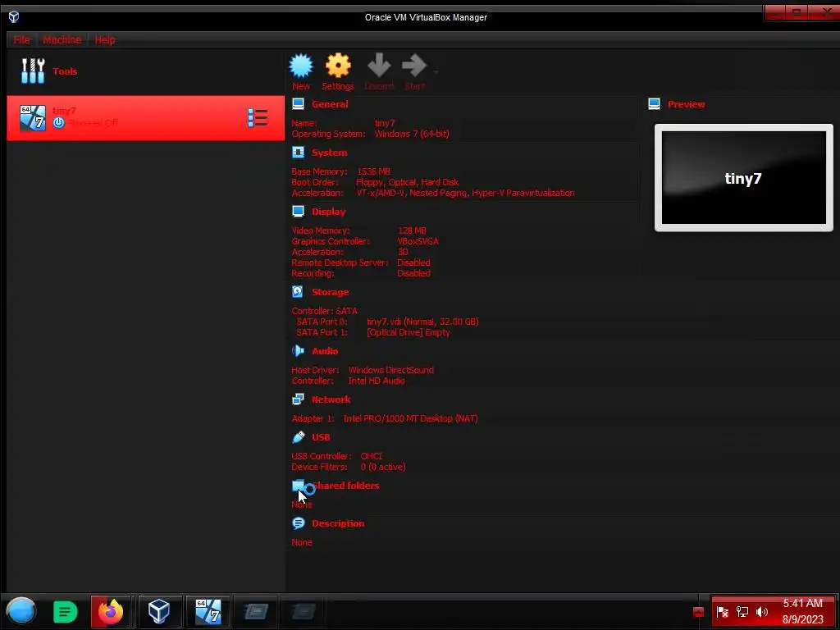Screen dimensions: 840x630
Task: Click the Network section adapter icon
Action: pyautogui.click(x=299, y=399)
